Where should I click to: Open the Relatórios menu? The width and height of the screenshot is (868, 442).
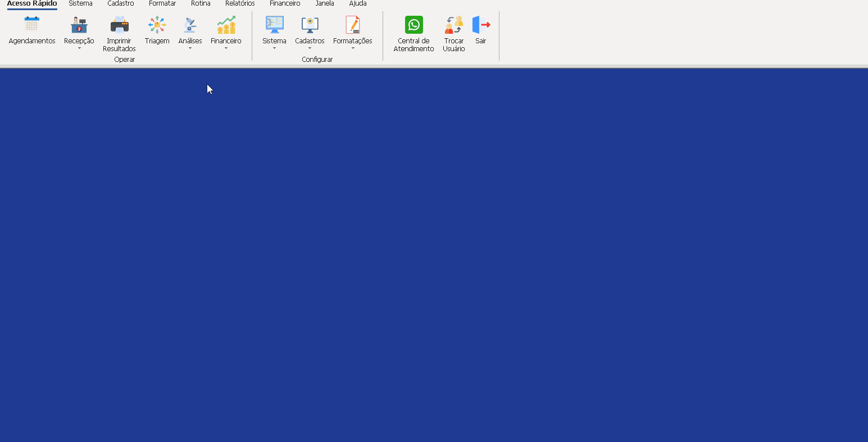[x=240, y=4]
